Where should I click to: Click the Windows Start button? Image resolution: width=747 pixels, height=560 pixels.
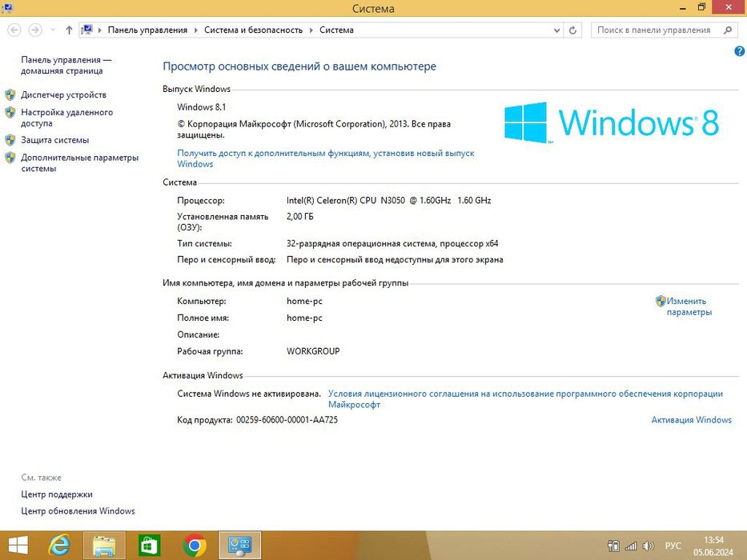(x=18, y=546)
